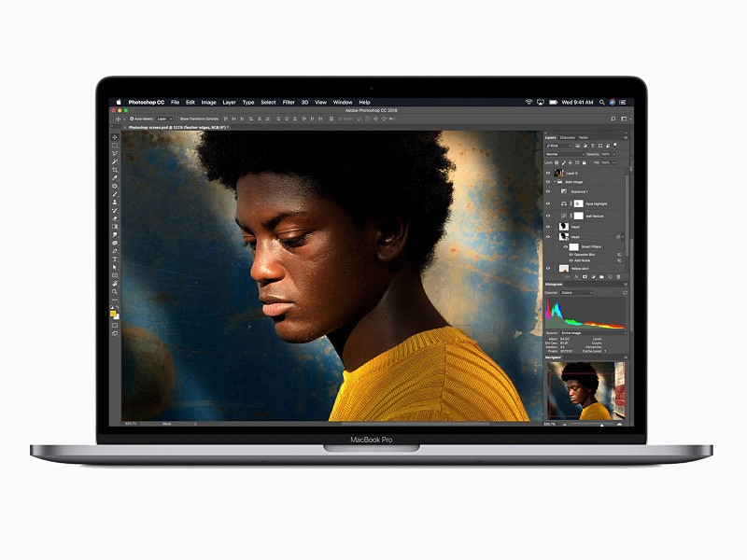Uncheck the Auto-Select checkbox
Screen dimensions: 747x560
pyautogui.click(x=132, y=119)
